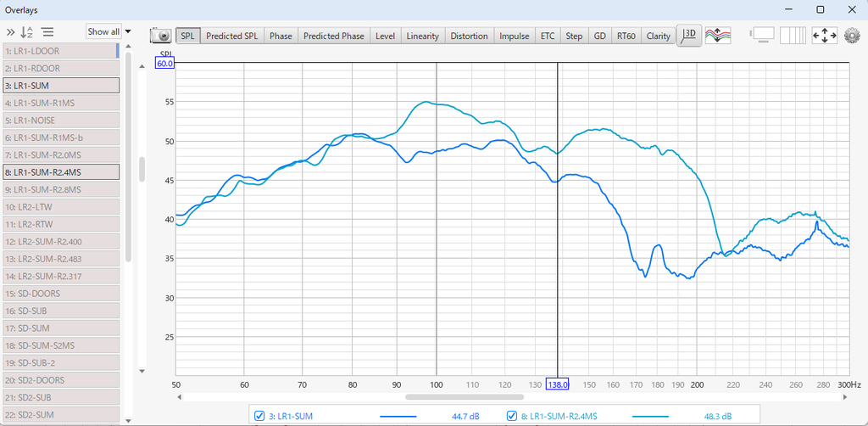Click the measurement list scroll down arrow
Screen dimensions: 868x426
(x=129, y=421)
